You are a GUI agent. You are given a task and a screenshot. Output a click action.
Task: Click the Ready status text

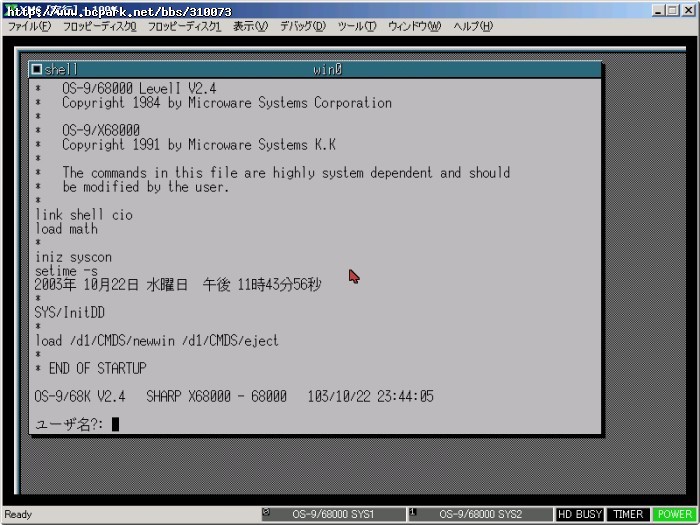18,514
